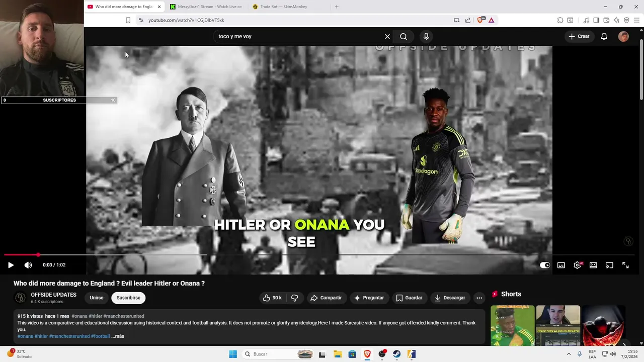The width and height of the screenshot is (644, 362).
Task: Open Brave Leo AI sparkle icon
Action: [x=616, y=20]
